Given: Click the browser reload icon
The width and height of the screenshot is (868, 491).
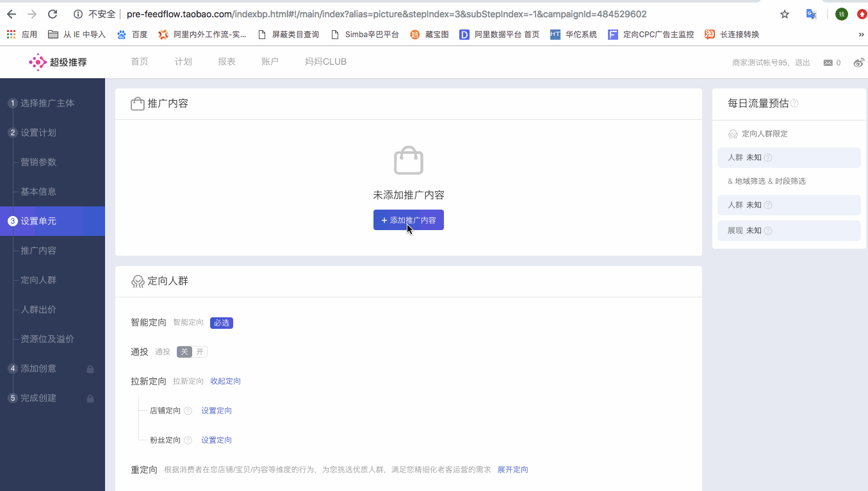Looking at the screenshot, I should click(x=53, y=14).
